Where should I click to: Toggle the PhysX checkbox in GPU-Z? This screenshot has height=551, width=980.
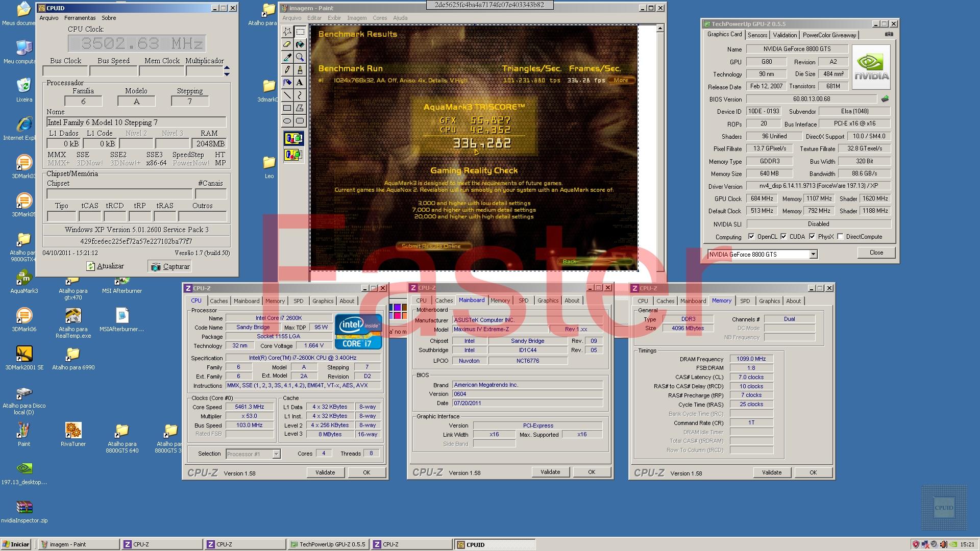(x=812, y=237)
